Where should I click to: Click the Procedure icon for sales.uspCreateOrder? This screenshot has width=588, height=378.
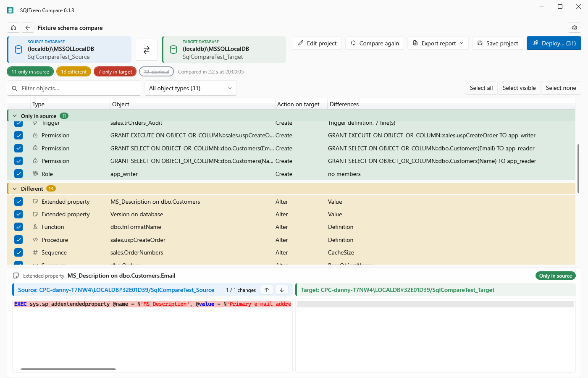(x=35, y=240)
